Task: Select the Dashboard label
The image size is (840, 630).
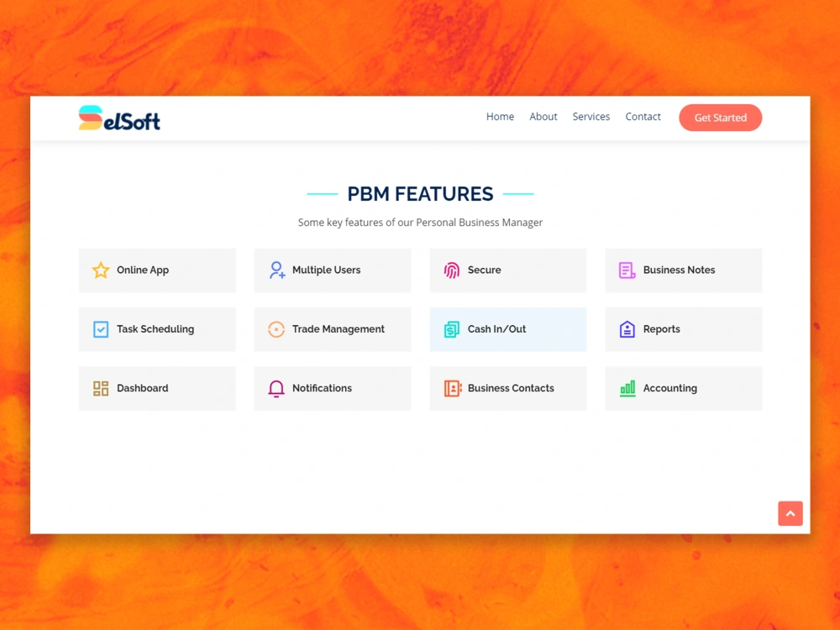Action: point(143,388)
